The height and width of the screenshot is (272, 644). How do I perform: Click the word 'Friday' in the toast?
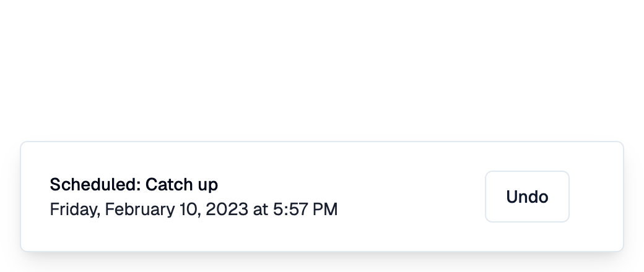[x=75, y=209]
